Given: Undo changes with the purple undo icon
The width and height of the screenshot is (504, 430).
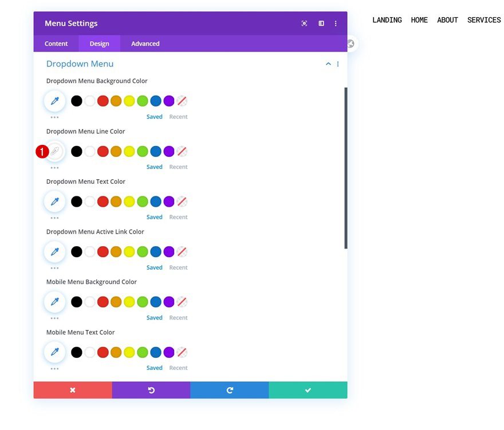Looking at the screenshot, I should pyautogui.click(x=151, y=390).
